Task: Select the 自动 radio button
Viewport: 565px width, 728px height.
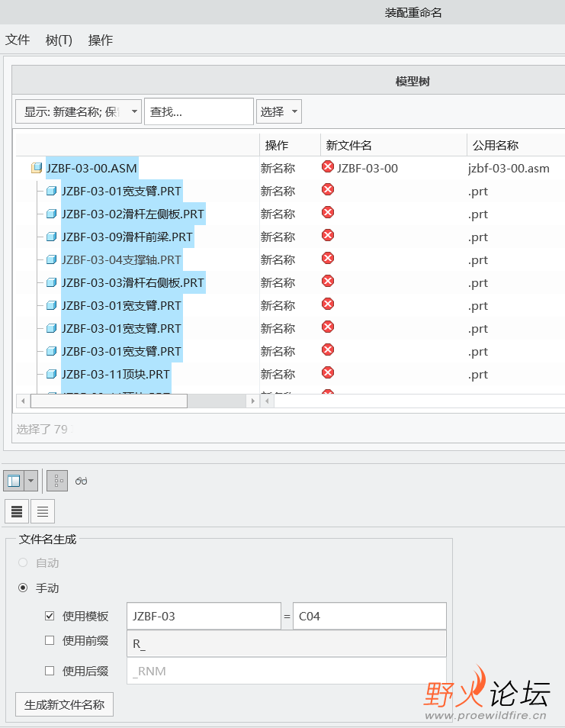Action: (23, 562)
